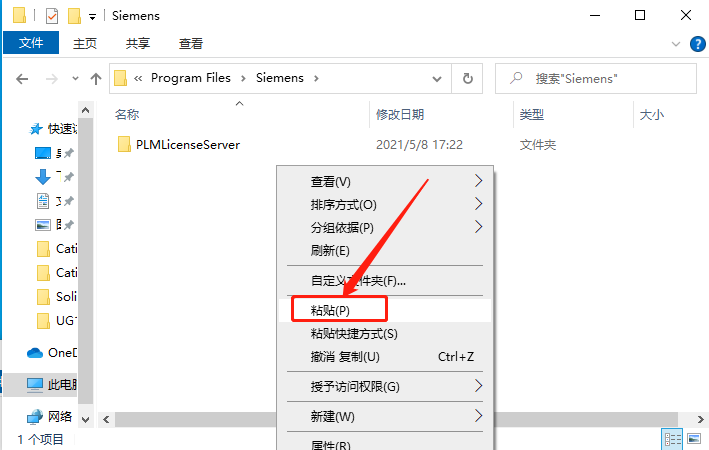Screen dimensions: 709x450
Task: Open the address bar history dropdown
Action: point(437,79)
